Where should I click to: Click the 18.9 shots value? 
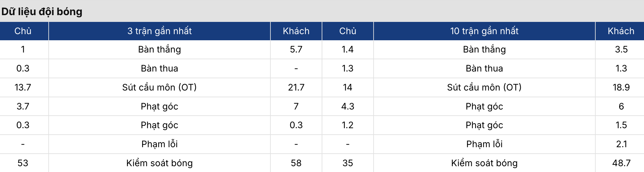coord(621,87)
